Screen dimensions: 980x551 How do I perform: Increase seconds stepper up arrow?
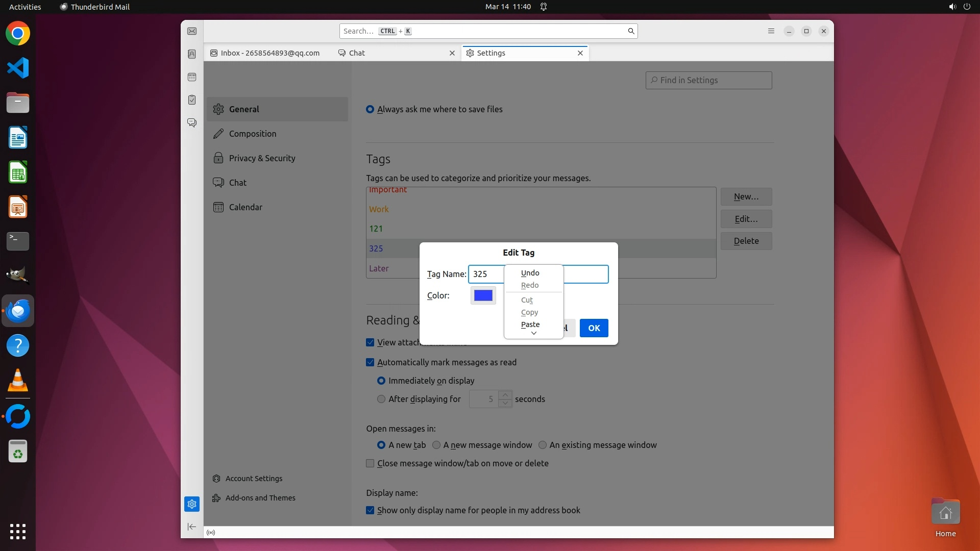coord(505,395)
